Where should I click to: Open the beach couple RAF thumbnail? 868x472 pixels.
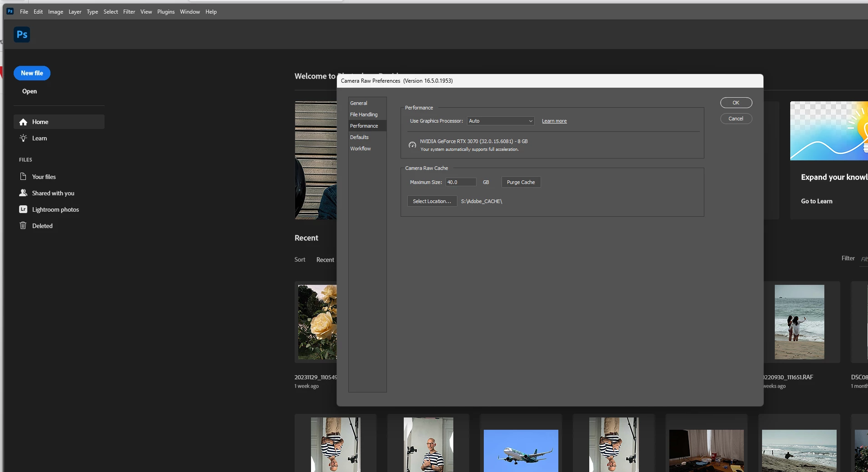(799, 322)
